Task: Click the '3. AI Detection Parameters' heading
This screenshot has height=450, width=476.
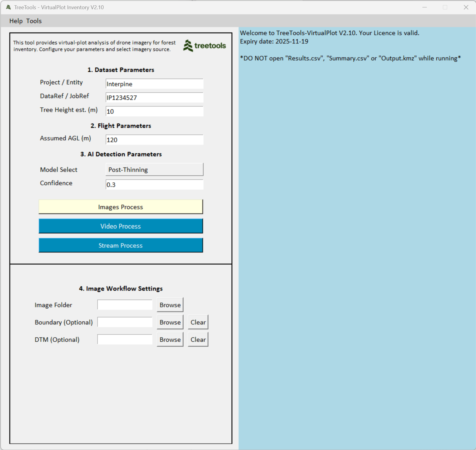Action: coord(121,154)
